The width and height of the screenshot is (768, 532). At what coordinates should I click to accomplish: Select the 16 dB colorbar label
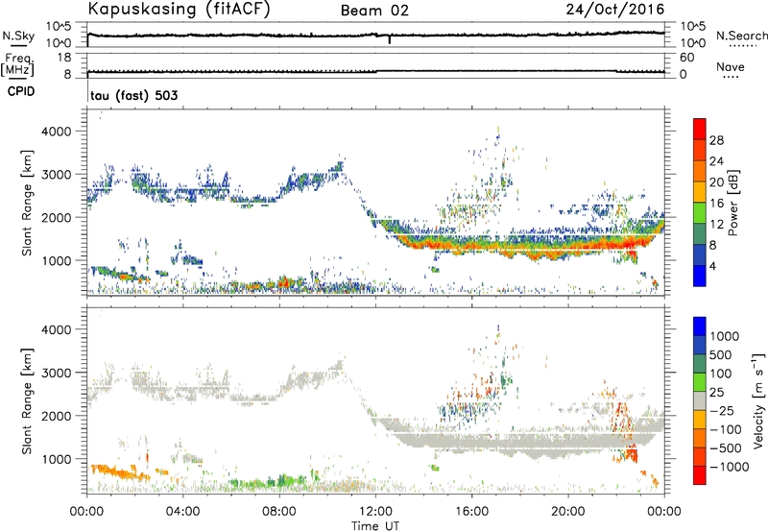pyautogui.click(x=716, y=204)
